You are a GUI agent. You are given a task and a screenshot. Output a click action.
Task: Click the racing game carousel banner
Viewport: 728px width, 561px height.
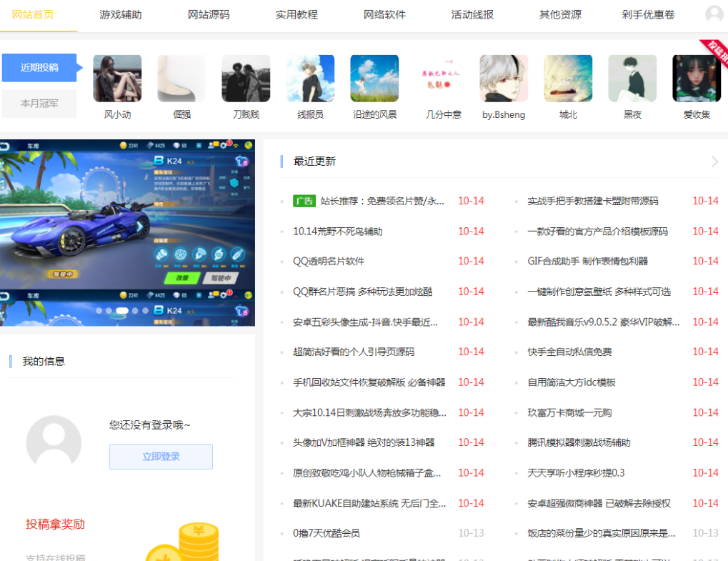[x=127, y=229]
